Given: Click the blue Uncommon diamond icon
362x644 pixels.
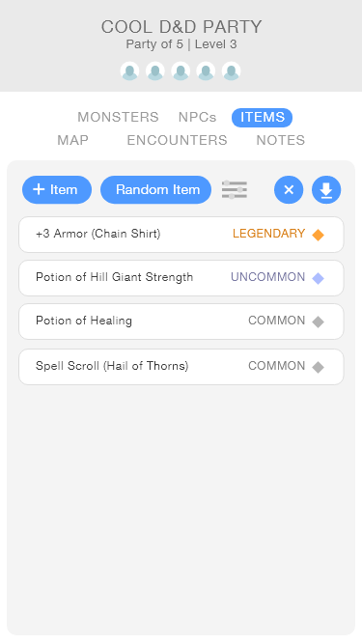Looking at the screenshot, I should (x=319, y=278).
